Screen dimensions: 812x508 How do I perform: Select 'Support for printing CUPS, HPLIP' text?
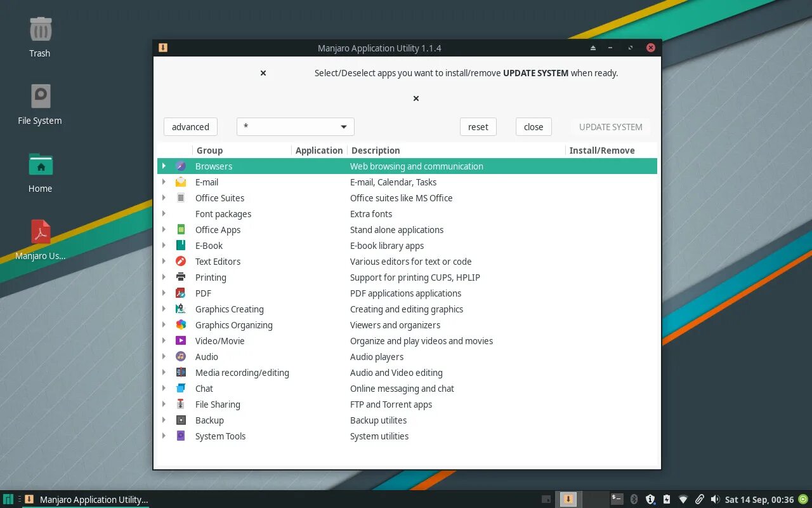[x=415, y=277]
